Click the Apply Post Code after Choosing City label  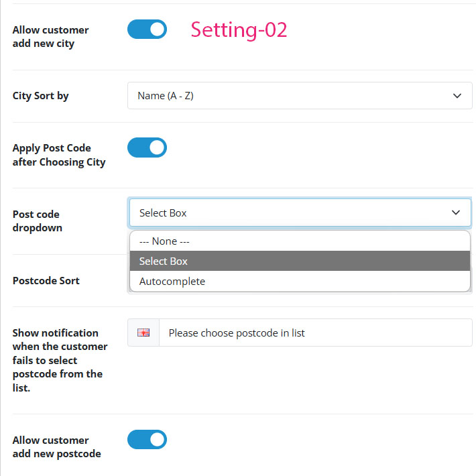[59, 155]
